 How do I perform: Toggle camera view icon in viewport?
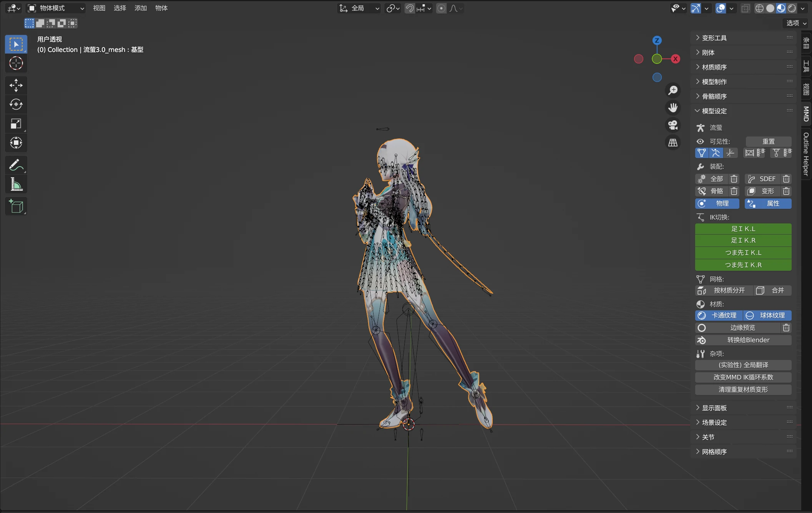(673, 125)
